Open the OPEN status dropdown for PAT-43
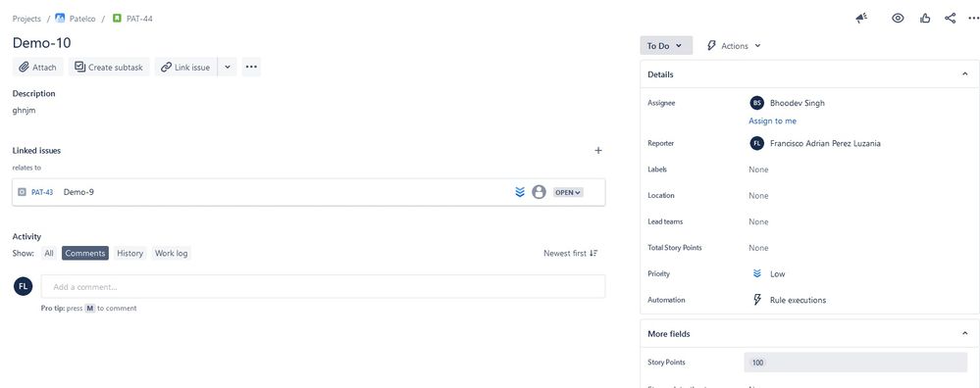This screenshot has width=980, height=388. (x=568, y=192)
